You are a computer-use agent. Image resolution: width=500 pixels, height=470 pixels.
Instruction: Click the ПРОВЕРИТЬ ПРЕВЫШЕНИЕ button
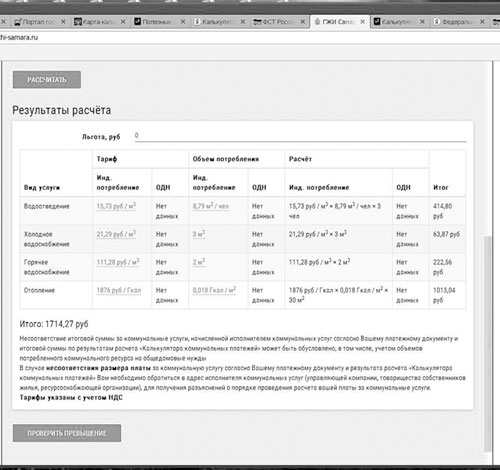click(x=67, y=433)
